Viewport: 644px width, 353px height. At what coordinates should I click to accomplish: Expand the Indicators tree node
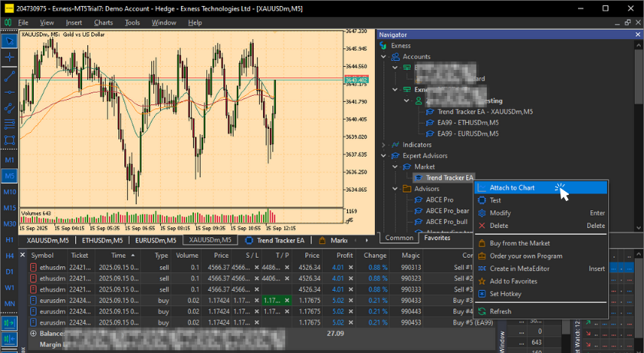point(383,144)
